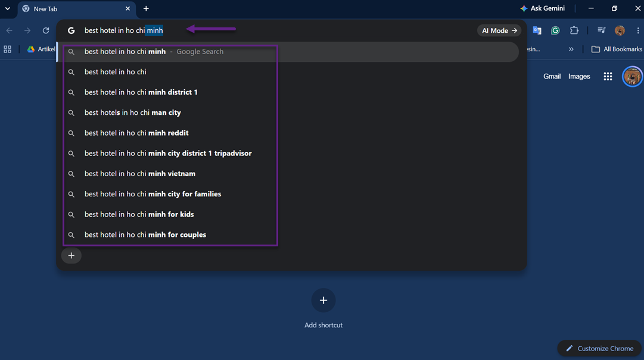This screenshot has height=360, width=644.
Task: Open Customize Chrome panel
Action: 599,349
